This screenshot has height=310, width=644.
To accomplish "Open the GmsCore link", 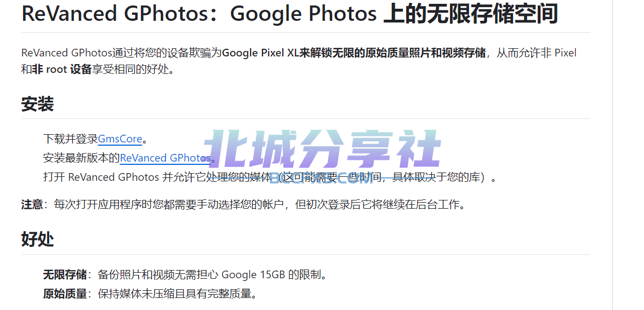I will [x=120, y=139].
